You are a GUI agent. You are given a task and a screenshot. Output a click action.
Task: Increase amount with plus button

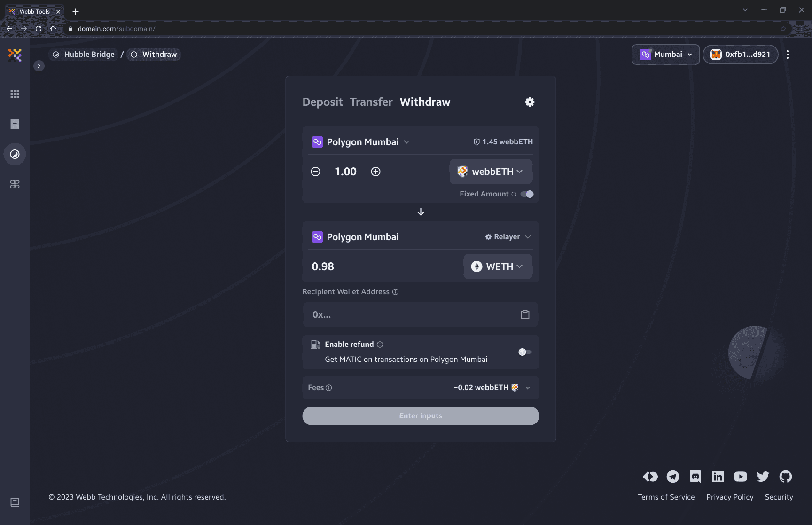pos(376,172)
